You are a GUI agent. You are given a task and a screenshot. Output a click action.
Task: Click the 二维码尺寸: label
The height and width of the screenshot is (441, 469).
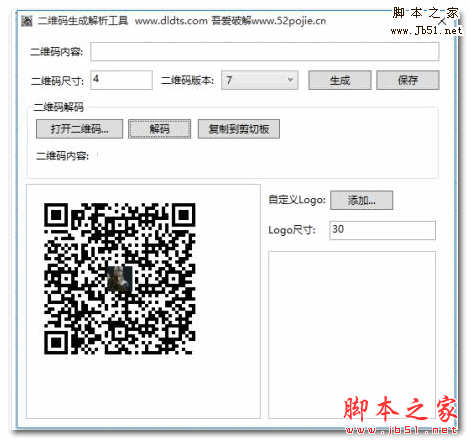pyautogui.click(x=57, y=81)
